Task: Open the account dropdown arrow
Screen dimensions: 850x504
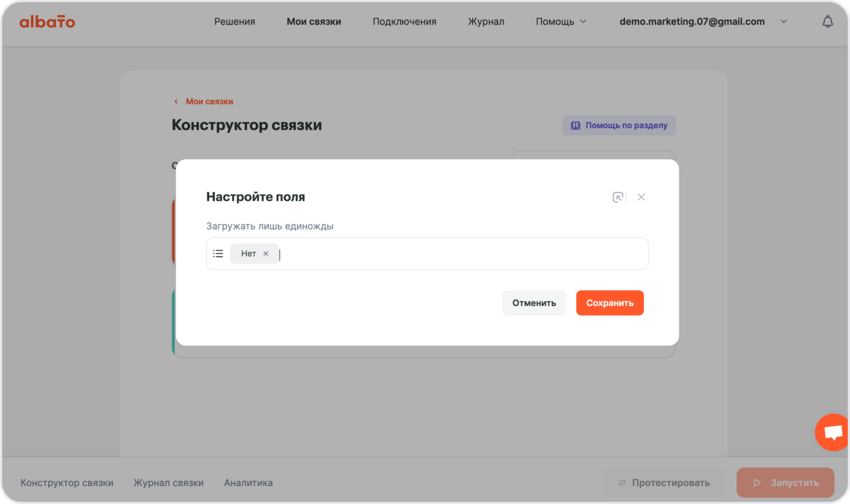Action: click(x=784, y=22)
